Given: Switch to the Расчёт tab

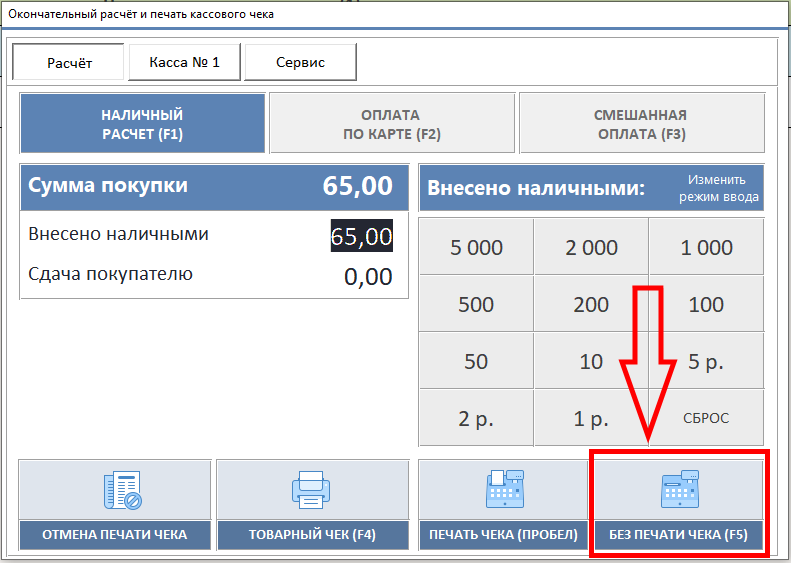Looking at the screenshot, I should 69,62.
